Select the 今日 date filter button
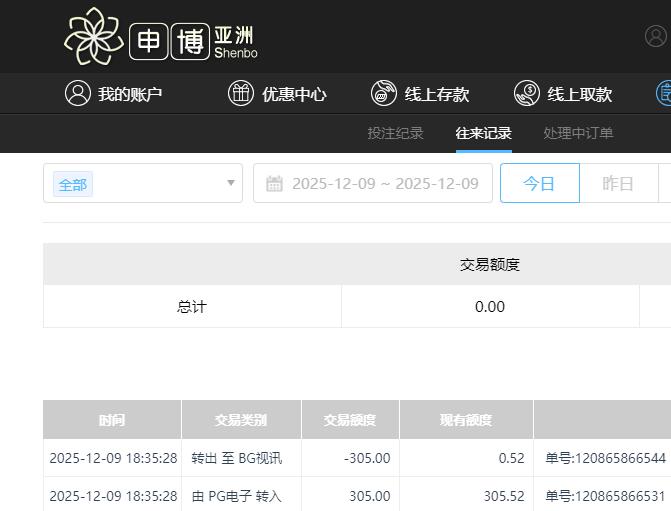The image size is (671, 511). pyautogui.click(x=539, y=184)
